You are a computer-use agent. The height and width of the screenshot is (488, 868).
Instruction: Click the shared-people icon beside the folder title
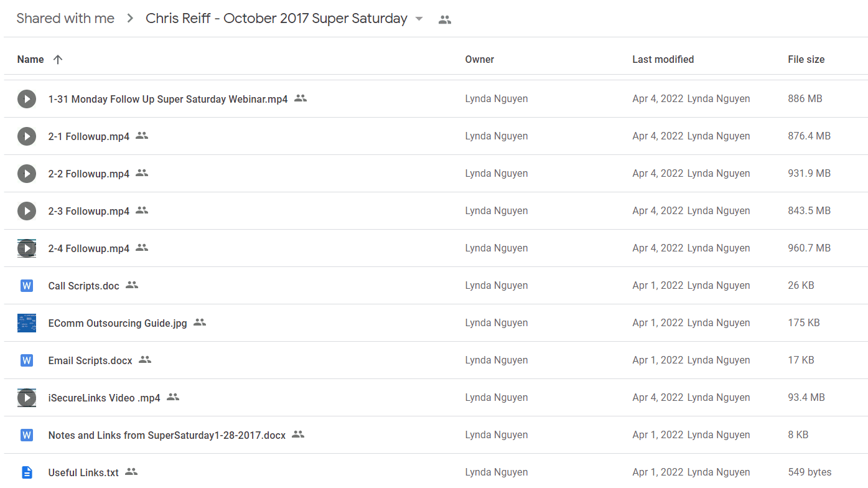point(445,20)
